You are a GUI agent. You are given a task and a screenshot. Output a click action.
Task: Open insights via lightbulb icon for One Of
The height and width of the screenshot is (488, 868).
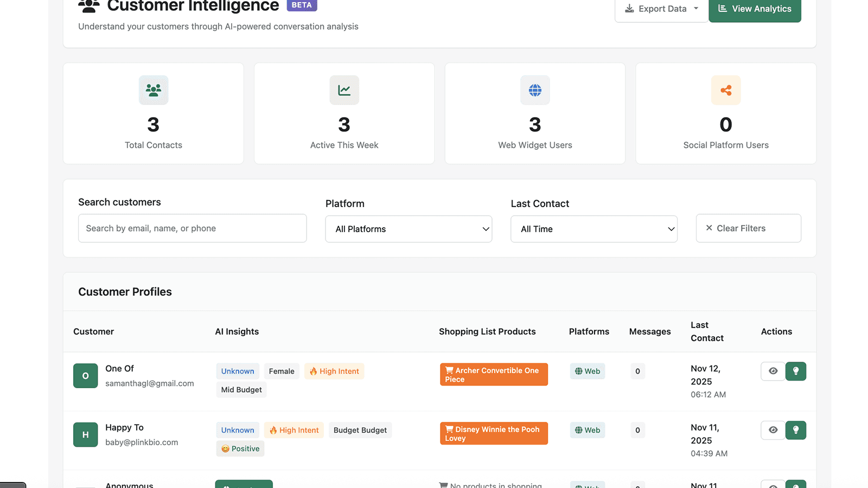(x=796, y=371)
